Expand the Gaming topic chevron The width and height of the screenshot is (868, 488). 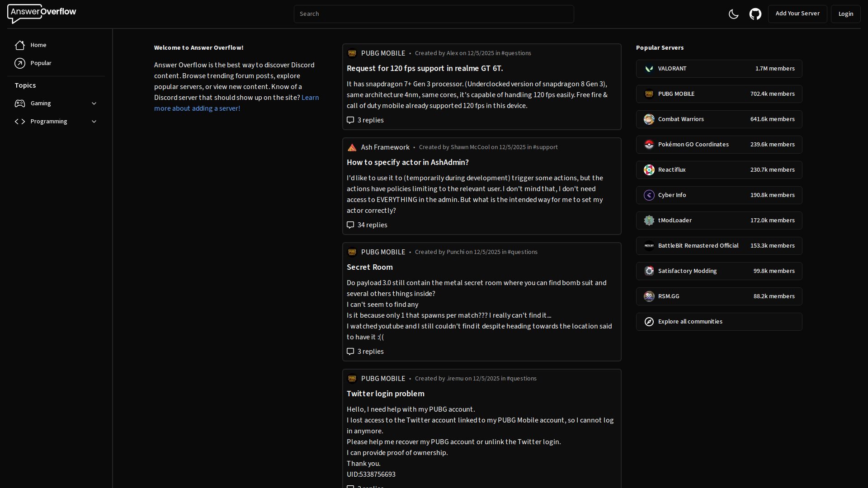(x=94, y=103)
